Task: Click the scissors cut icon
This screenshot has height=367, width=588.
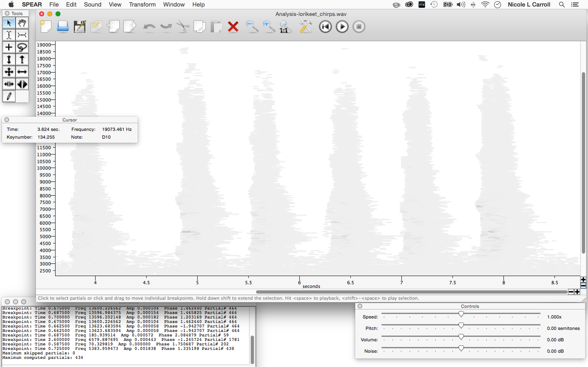Action: click(x=183, y=27)
